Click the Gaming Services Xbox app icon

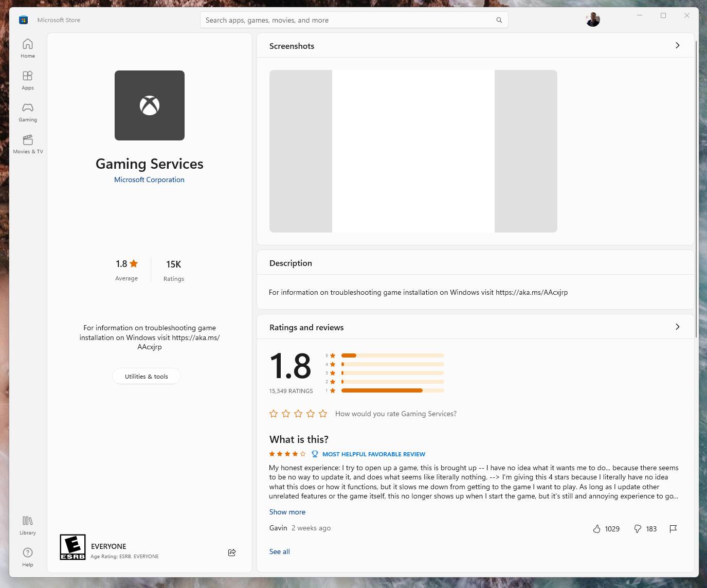(150, 105)
